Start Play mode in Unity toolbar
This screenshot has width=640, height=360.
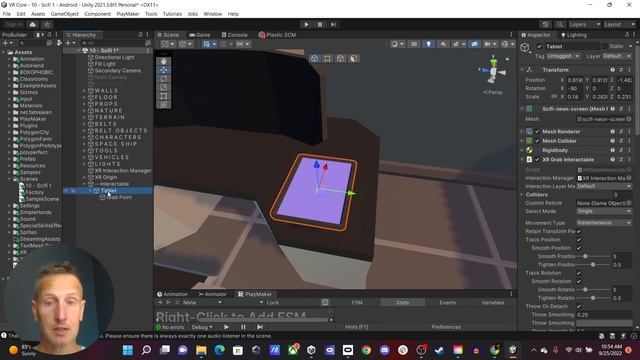point(306,24)
